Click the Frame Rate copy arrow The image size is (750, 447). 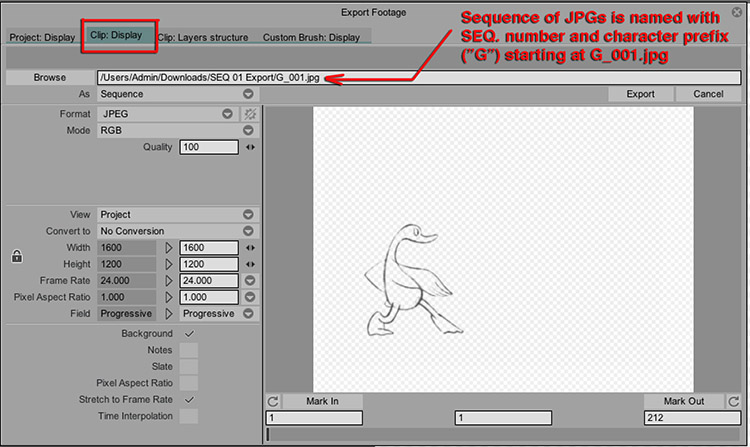(x=168, y=281)
